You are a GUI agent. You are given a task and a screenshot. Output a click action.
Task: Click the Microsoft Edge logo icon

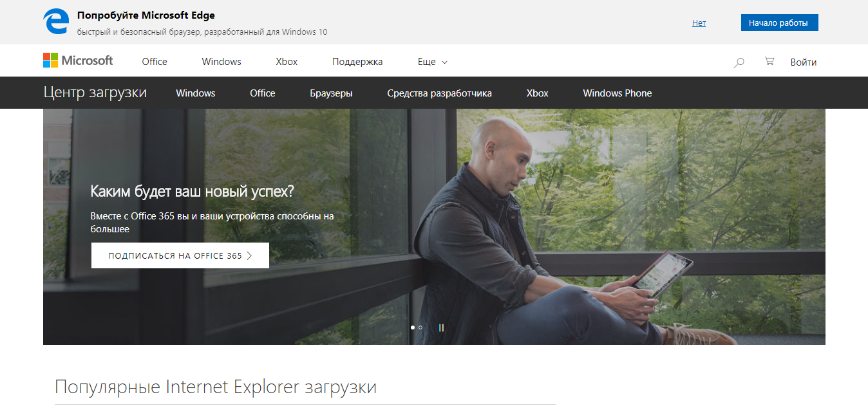pyautogui.click(x=56, y=21)
